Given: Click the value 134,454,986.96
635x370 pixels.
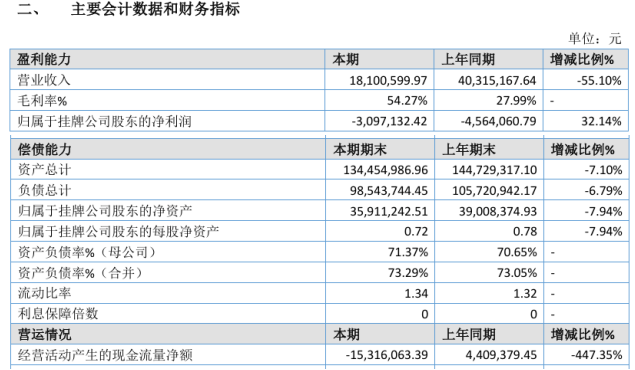Looking at the screenshot, I should [386, 170].
